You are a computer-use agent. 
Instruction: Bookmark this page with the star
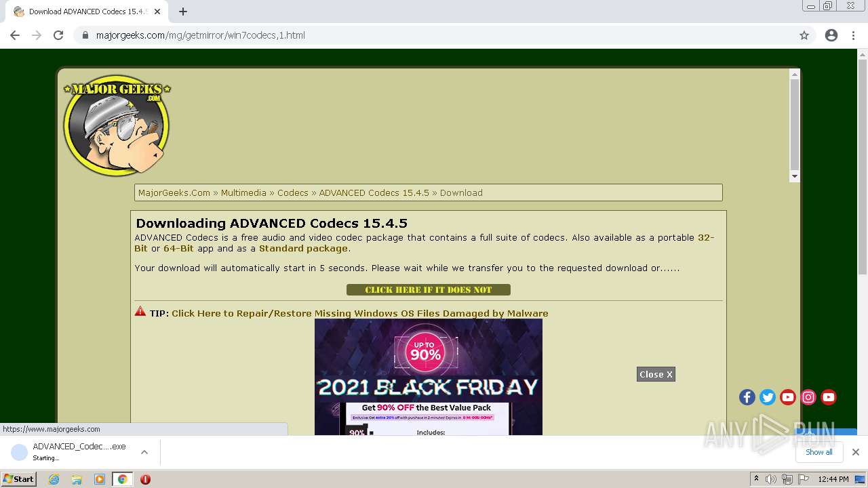coord(804,35)
